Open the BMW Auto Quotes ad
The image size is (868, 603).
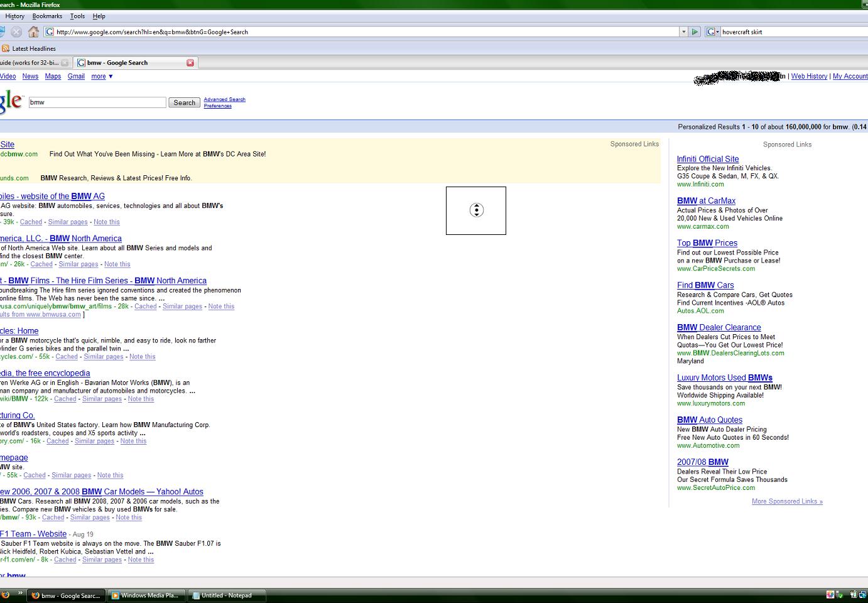coord(710,420)
